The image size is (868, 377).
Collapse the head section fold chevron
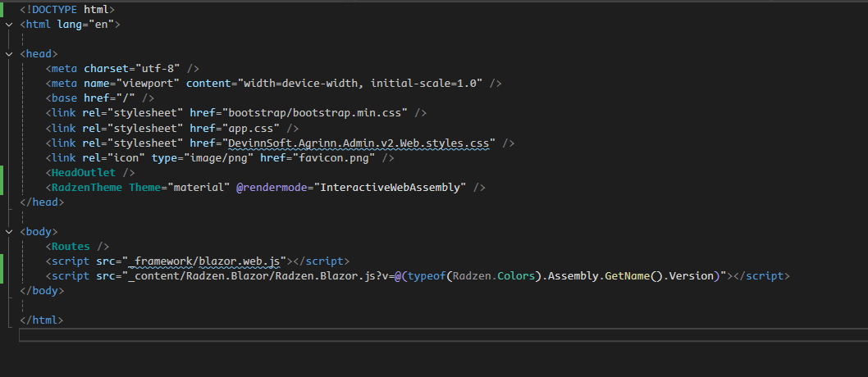click(x=9, y=54)
